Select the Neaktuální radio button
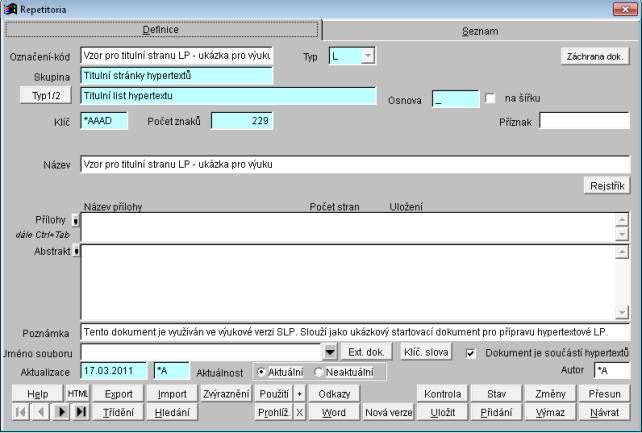 click(320, 372)
